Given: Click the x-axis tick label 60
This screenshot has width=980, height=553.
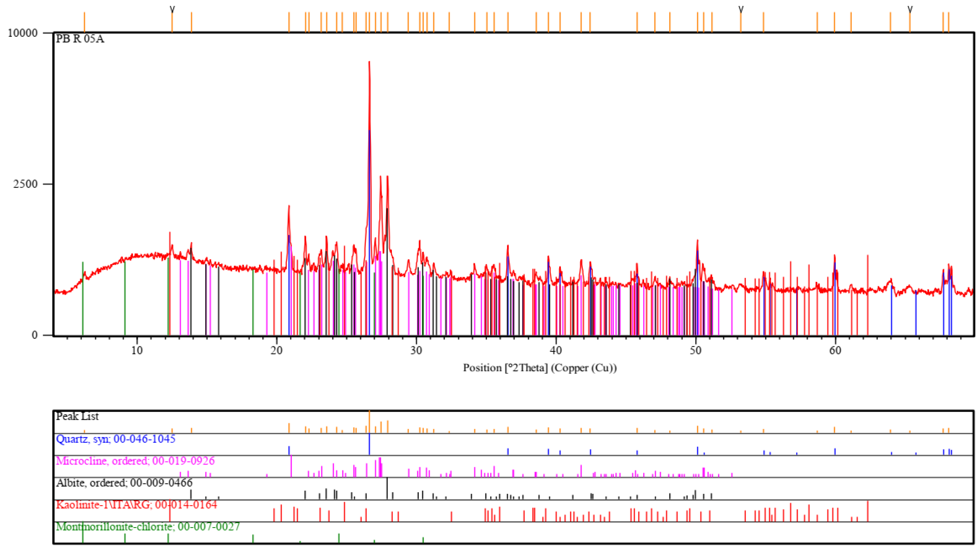Looking at the screenshot, I should tap(835, 351).
